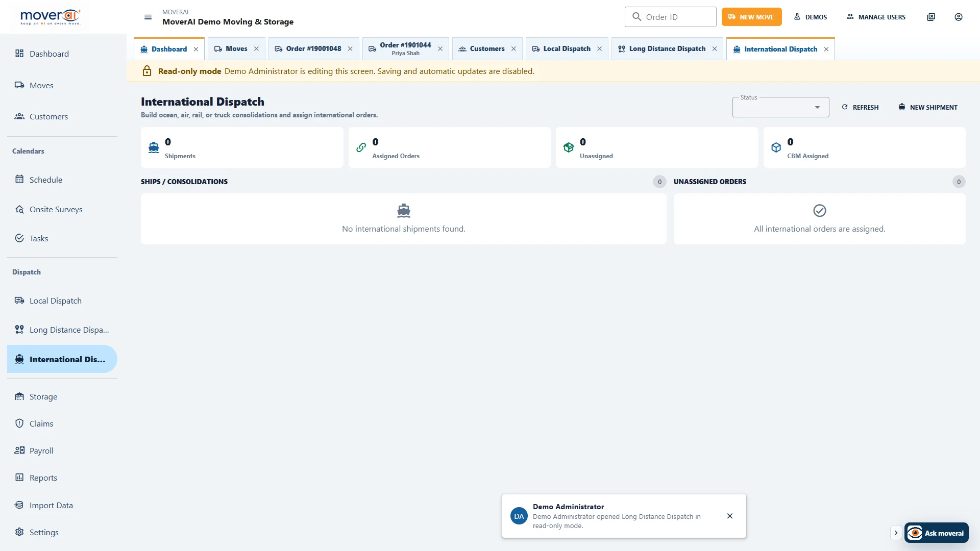
Task: Close the Long Distance Dispatch tab
Action: pyautogui.click(x=715, y=49)
